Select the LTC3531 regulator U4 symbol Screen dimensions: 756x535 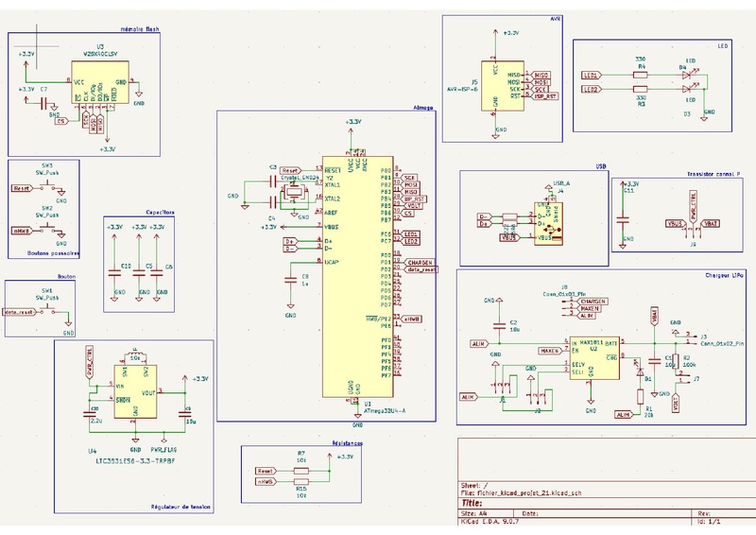(x=135, y=391)
